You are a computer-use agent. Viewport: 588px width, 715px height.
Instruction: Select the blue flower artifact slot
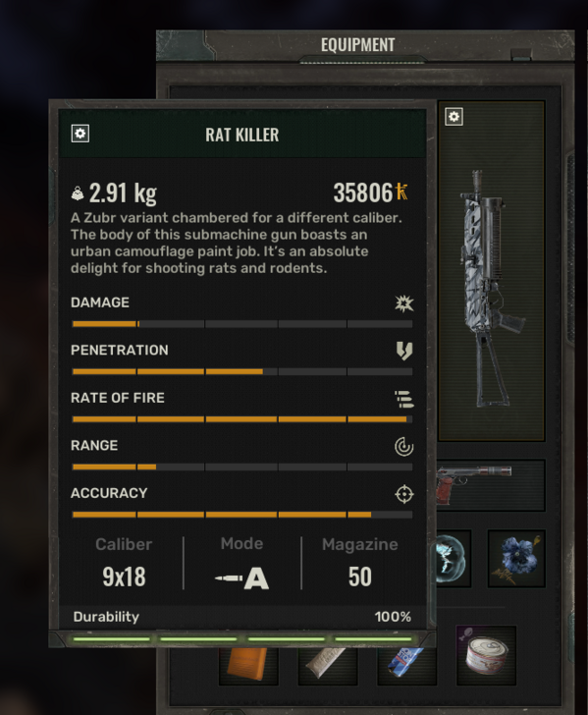[516, 559]
